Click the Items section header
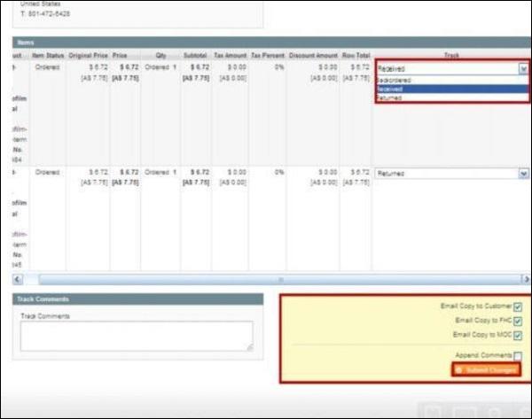Image resolution: width=532 pixels, height=419 pixels. pos(271,43)
